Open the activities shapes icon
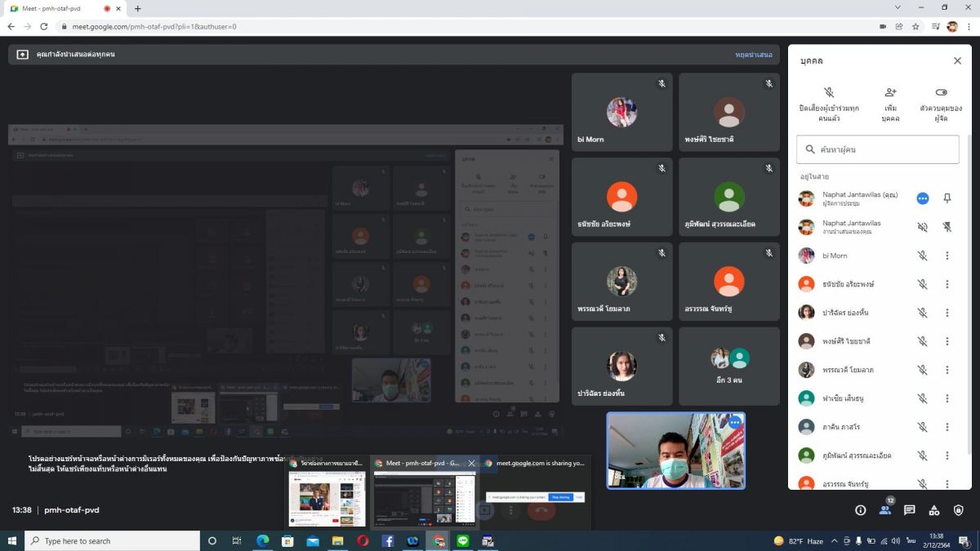The width and height of the screenshot is (980, 551). pos(933,510)
